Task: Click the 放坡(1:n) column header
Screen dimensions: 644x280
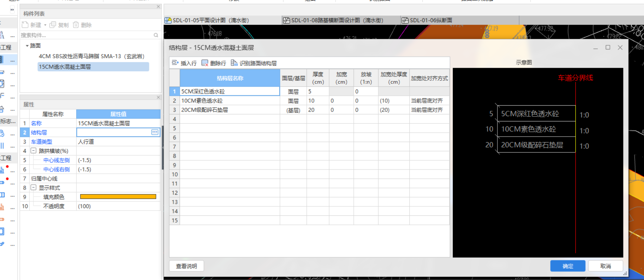Action: pyautogui.click(x=366, y=78)
